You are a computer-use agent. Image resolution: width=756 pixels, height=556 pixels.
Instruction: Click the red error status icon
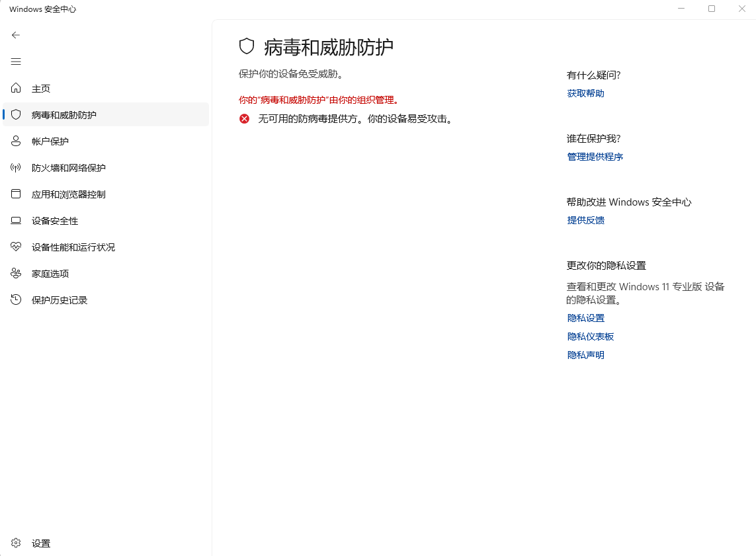click(x=245, y=119)
